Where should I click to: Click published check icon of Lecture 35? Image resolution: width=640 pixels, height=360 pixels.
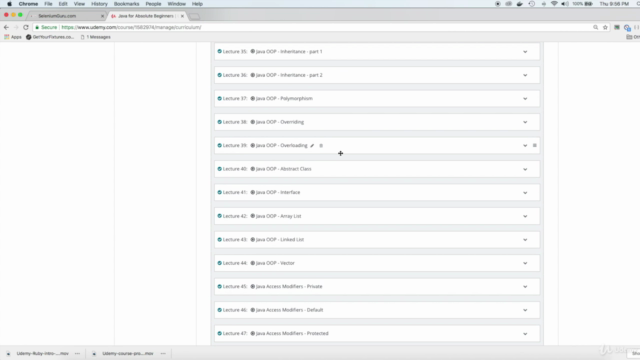tap(220, 51)
